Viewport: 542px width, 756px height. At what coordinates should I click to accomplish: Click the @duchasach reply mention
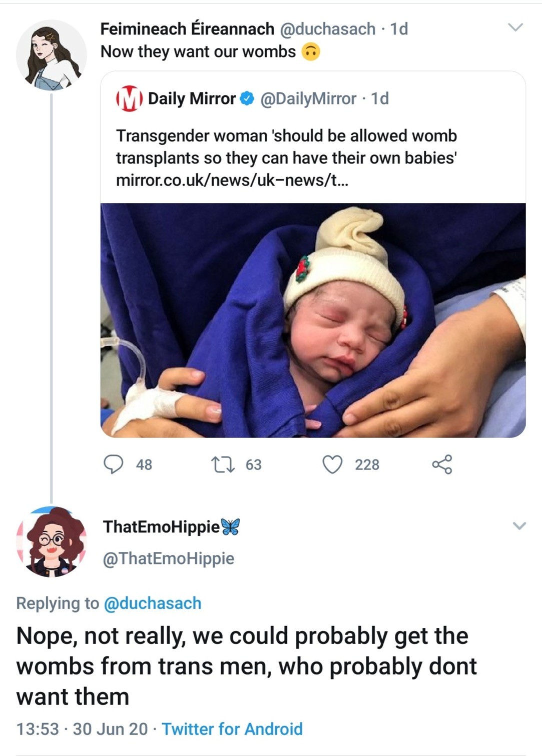[152, 603]
